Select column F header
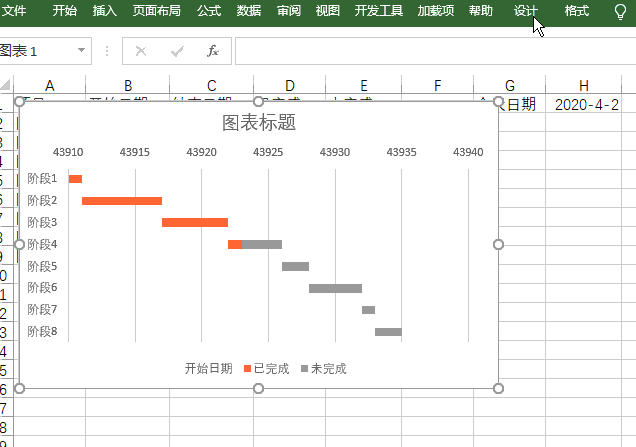This screenshot has width=636, height=447. tap(437, 85)
